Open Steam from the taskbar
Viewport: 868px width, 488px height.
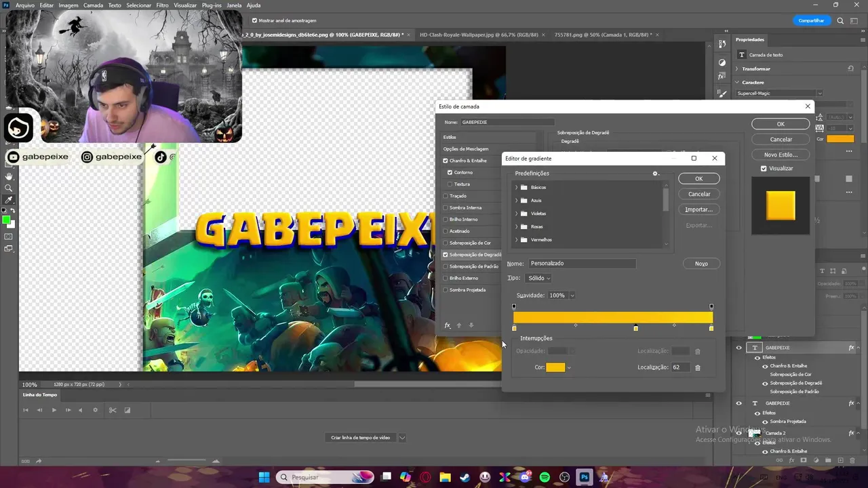[x=465, y=477]
